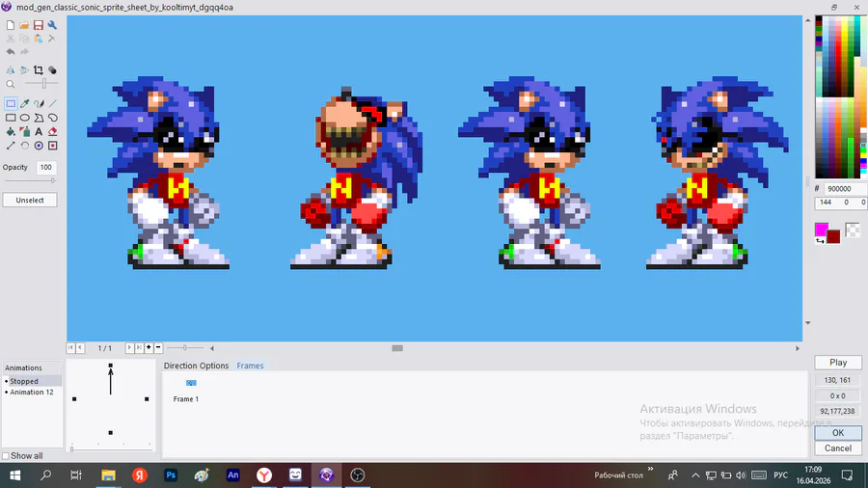Screen dimensions: 868x488
Task: Click the zoom slider handle
Action: point(44,84)
